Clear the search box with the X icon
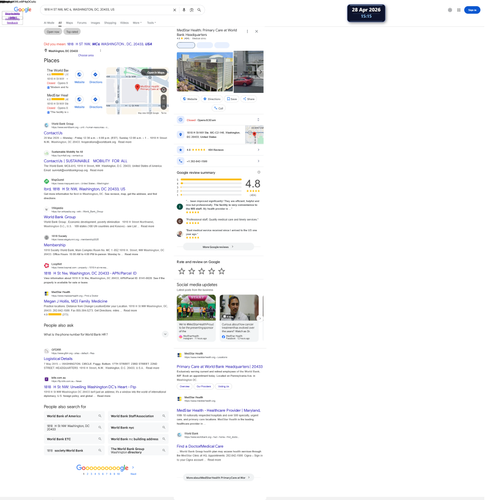Screen dimensions: 487x500 pyautogui.click(x=174, y=10)
